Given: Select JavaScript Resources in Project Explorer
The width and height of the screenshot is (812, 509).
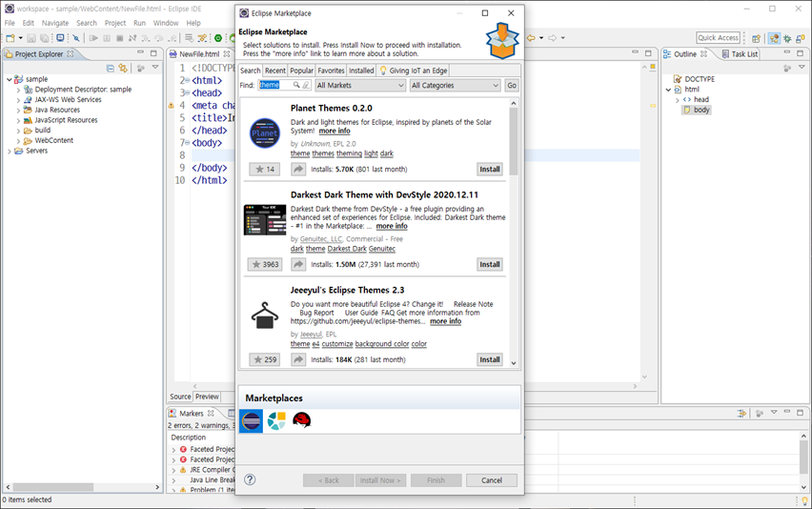Looking at the screenshot, I should click(66, 120).
